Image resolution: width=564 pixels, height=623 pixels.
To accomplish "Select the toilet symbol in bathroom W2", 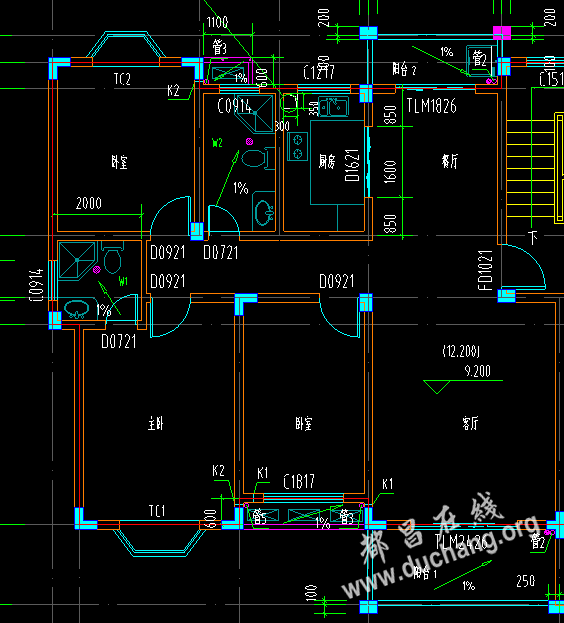I will pos(257,158).
